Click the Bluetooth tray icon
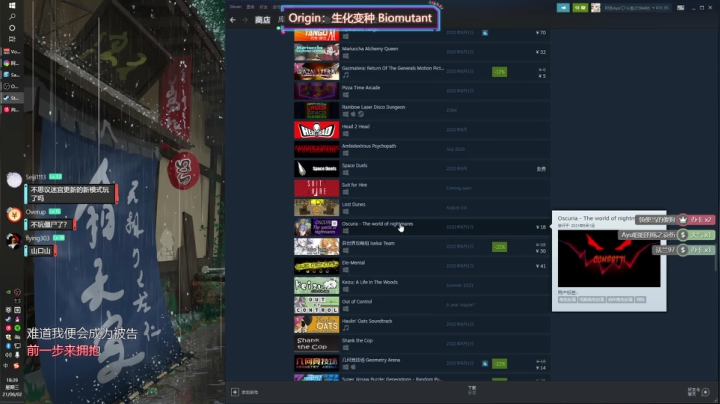 point(8,346)
